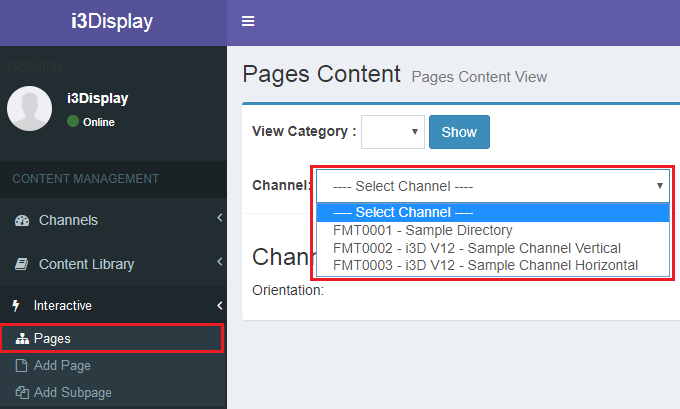Open the Add Subpage submenu item
The width and height of the screenshot is (680, 409).
(113, 393)
